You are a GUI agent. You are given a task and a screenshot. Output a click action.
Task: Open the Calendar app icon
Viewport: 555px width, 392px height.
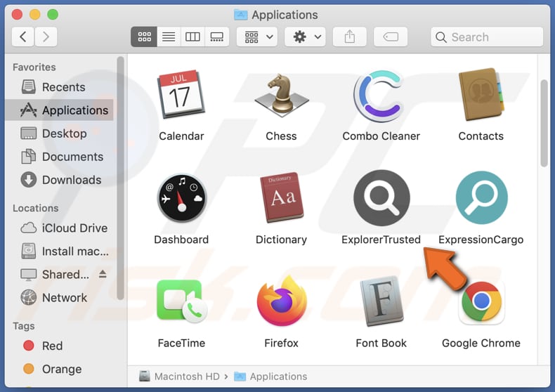coord(181,94)
